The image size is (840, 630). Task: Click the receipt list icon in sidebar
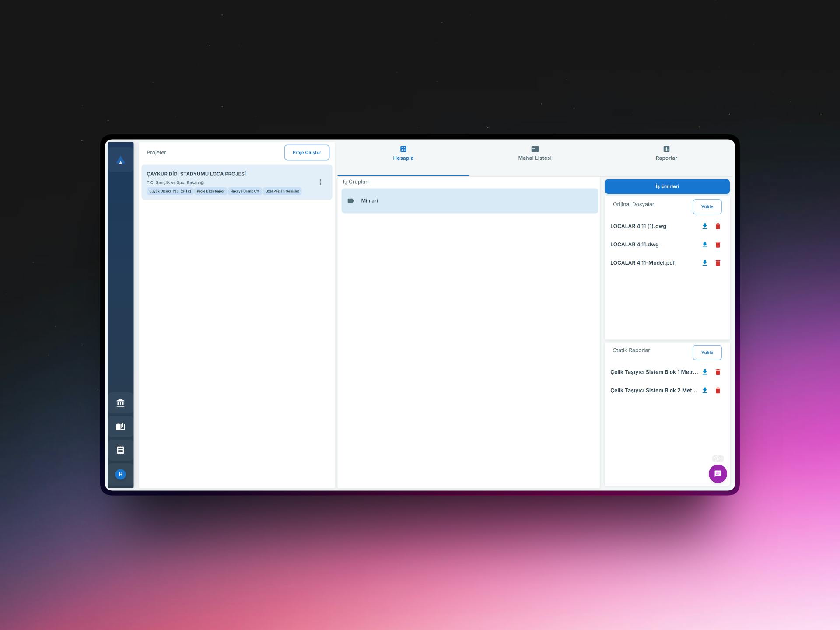click(x=120, y=450)
